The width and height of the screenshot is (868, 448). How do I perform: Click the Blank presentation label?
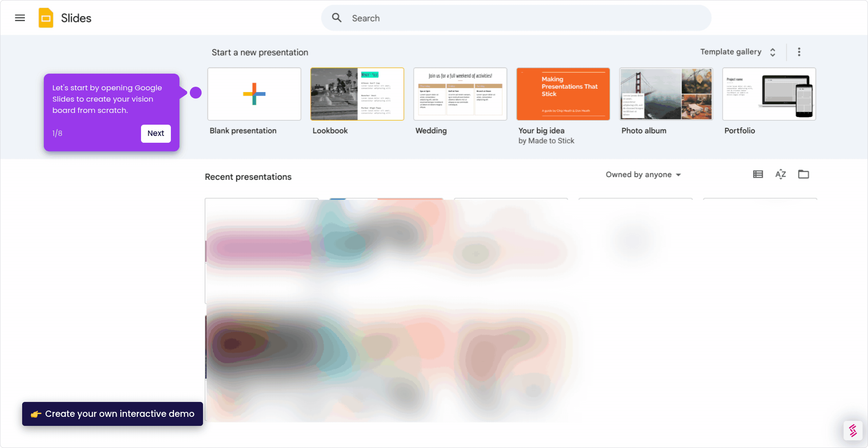(243, 131)
